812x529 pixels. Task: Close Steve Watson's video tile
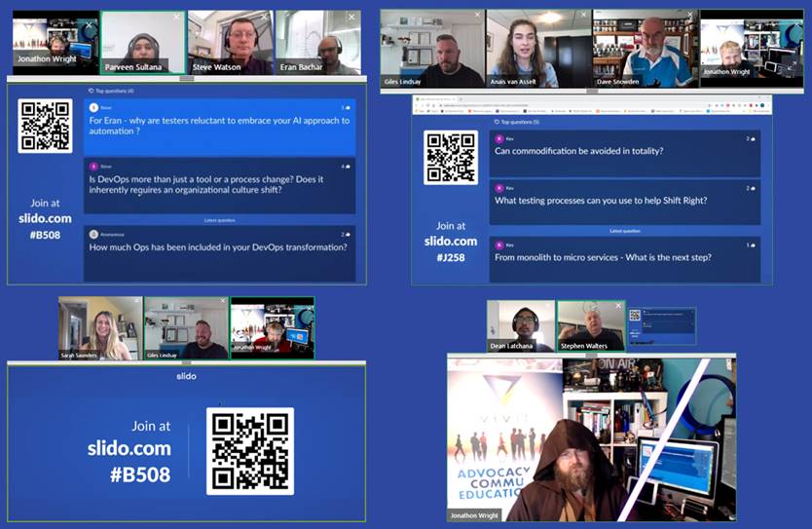point(264,17)
